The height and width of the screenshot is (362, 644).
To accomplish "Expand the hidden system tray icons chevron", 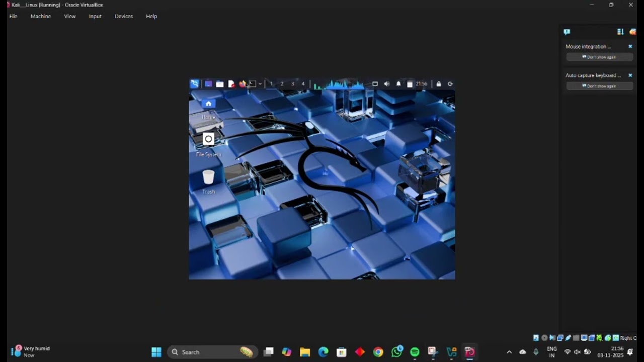I will coord(509,352).
